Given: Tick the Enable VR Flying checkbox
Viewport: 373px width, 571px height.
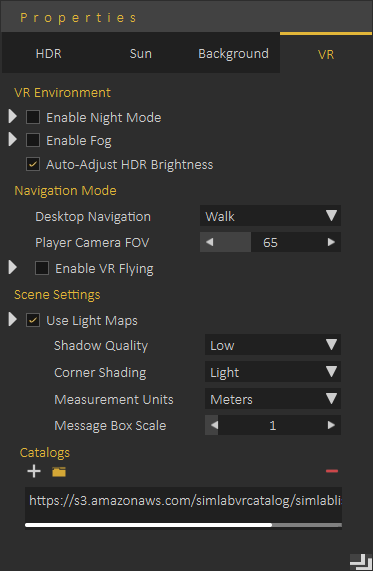Looking at the screenshot, I should point(42,268).
